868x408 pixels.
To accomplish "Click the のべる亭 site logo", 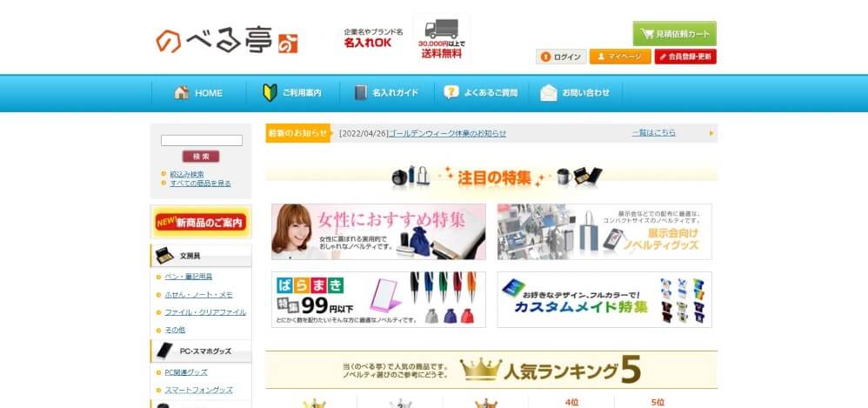I will pyautogui.click(x=226, y=41).
